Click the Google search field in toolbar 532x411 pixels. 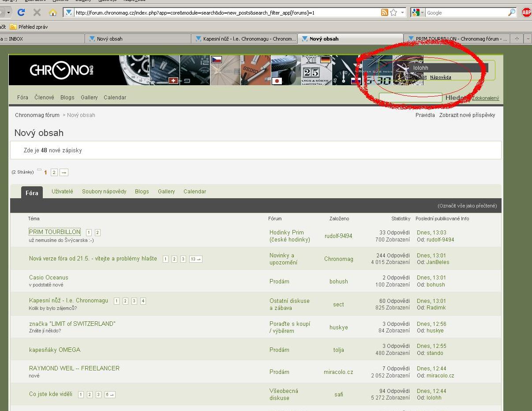(x=466, y=13)
